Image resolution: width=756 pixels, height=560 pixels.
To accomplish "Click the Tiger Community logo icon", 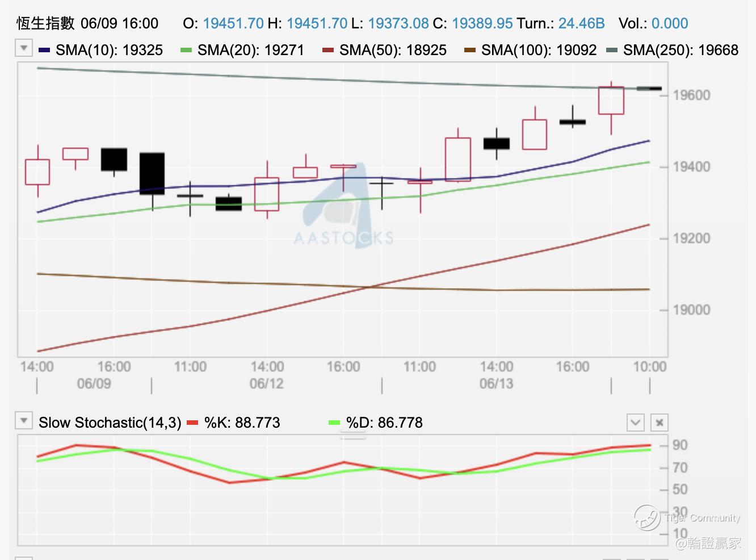I will click(647, 517).
